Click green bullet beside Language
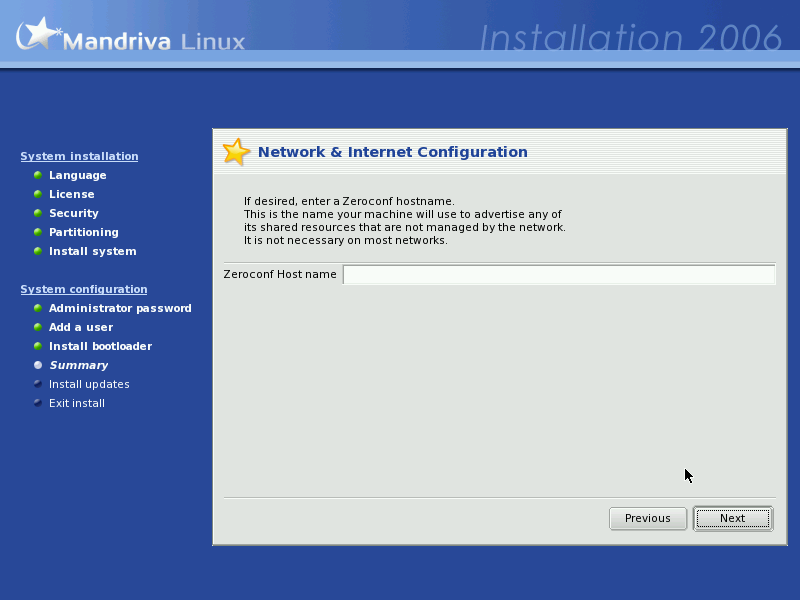800x600 pixels. click(x=38, y=175)
